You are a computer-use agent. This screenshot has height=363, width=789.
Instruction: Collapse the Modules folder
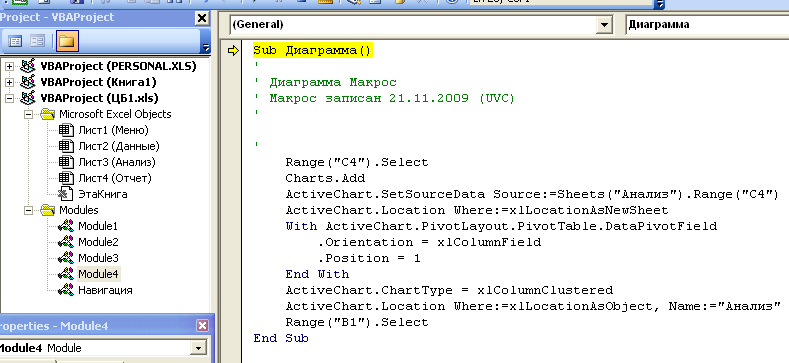[x=29, y=210]
